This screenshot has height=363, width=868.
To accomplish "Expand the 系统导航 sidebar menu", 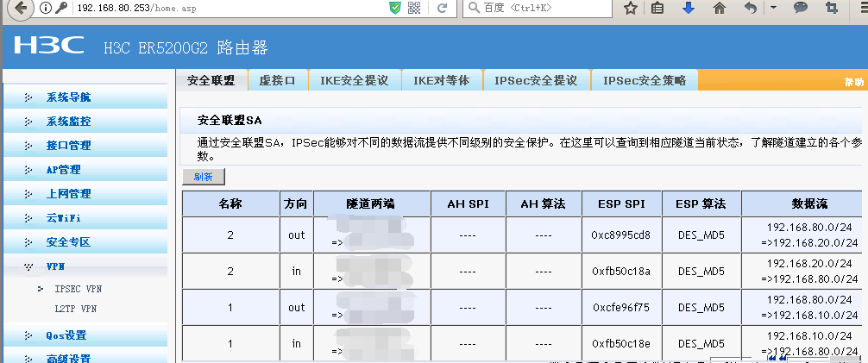I will tap(85, 98).
